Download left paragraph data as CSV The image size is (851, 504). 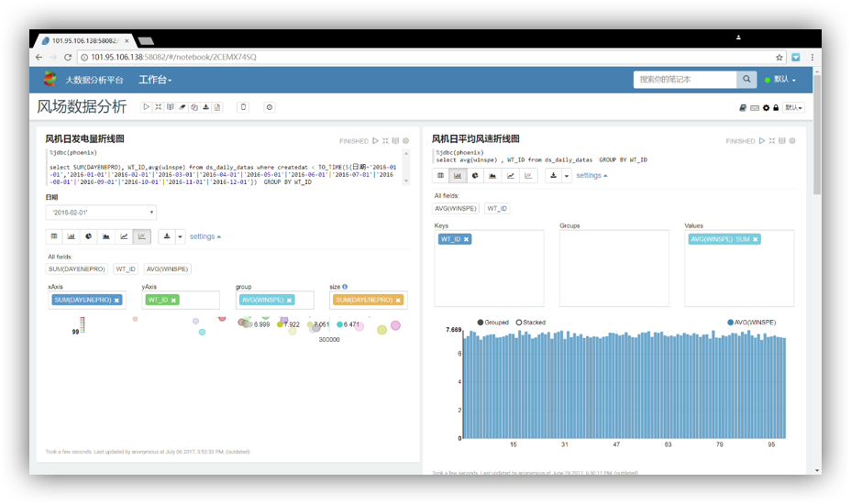[x=167, y=236]
